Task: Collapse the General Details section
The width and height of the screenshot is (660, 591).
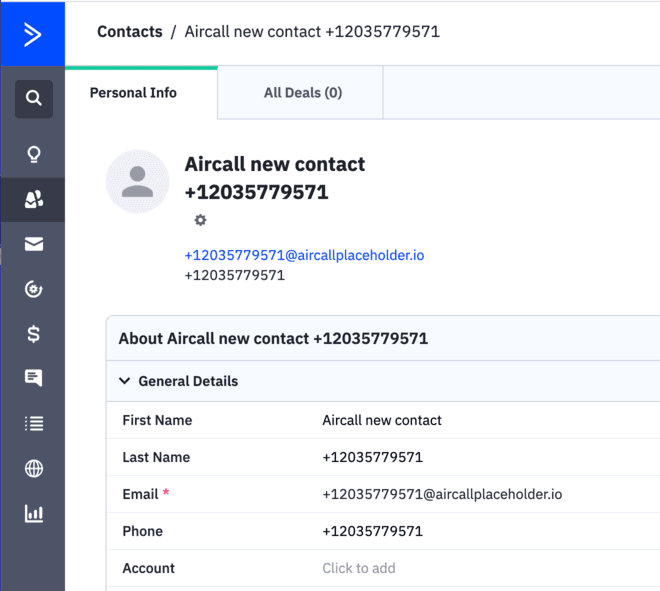Action: pyautogui.click(x=125, y=381)
